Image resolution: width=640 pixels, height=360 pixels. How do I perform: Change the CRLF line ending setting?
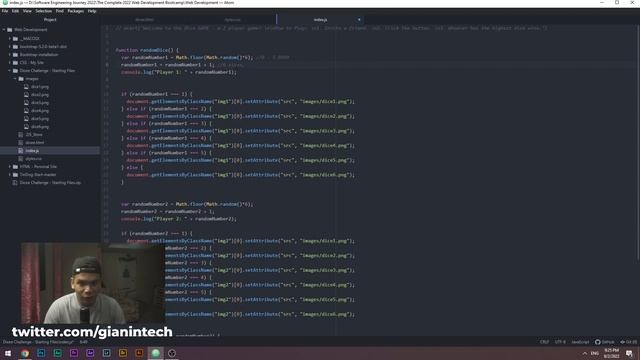544,342
